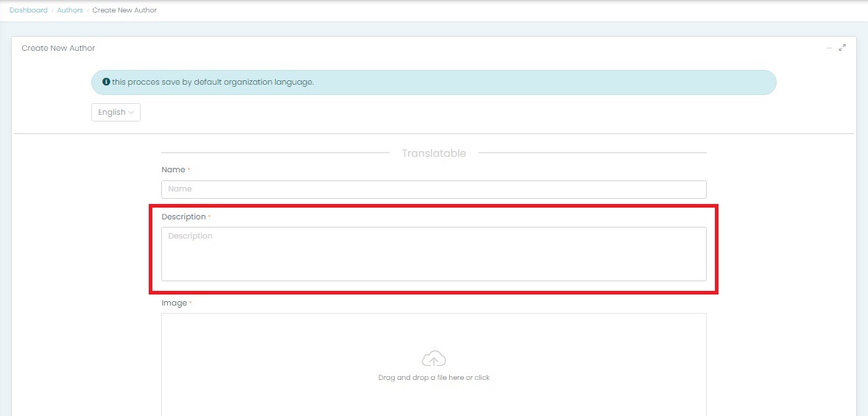Click the Create New Author panel title
Viewport: 868px width, 416px height.
coord(58,49)
